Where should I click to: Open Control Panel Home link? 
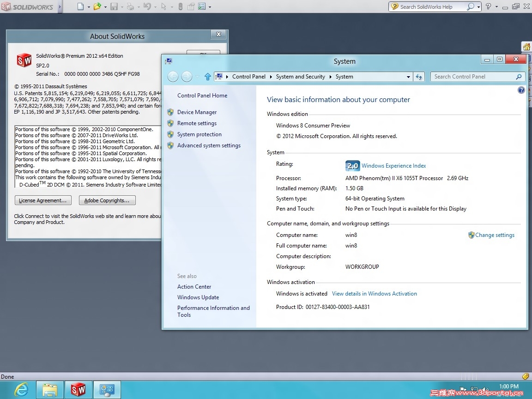coord(202,96)
